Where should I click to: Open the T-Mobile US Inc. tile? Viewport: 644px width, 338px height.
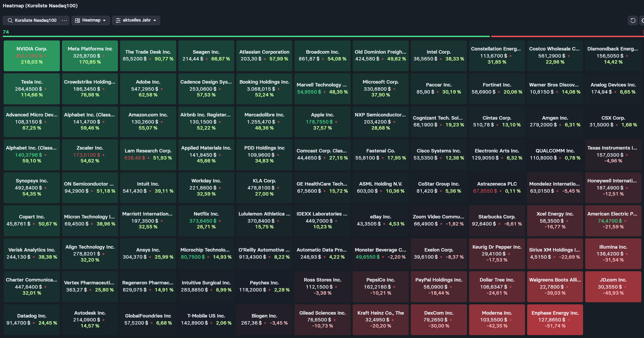pyautogui.click(x=206, y=320)
